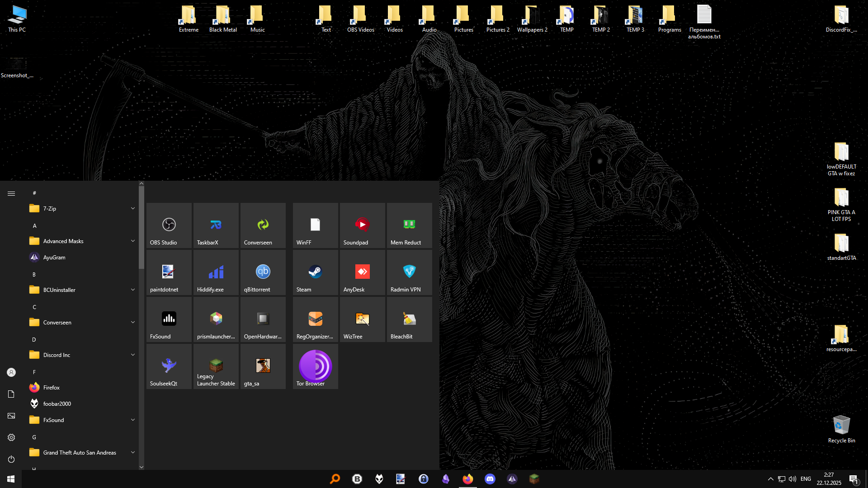Launch Tor Browser tile
868x488 pixels.
click(315, 366)
